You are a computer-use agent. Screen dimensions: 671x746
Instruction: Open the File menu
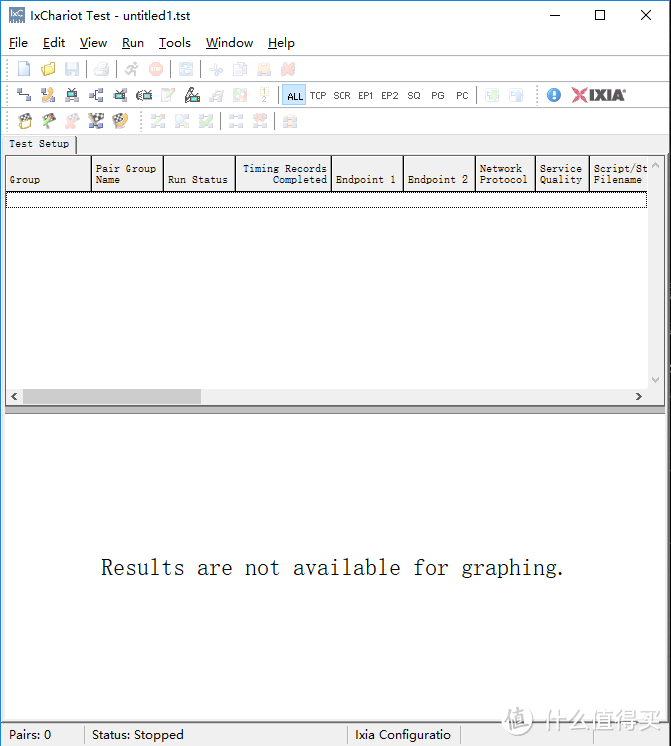(x=18, y=43)
